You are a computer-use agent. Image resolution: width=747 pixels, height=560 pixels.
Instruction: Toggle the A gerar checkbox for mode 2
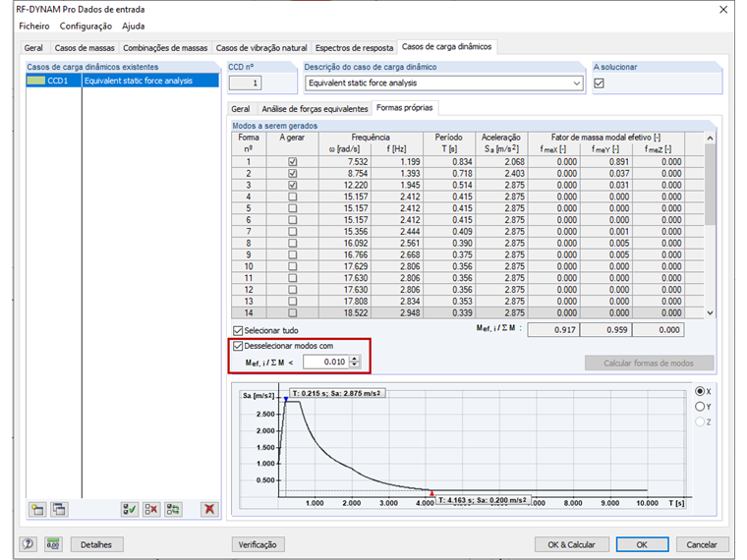[x=293, y=173]
